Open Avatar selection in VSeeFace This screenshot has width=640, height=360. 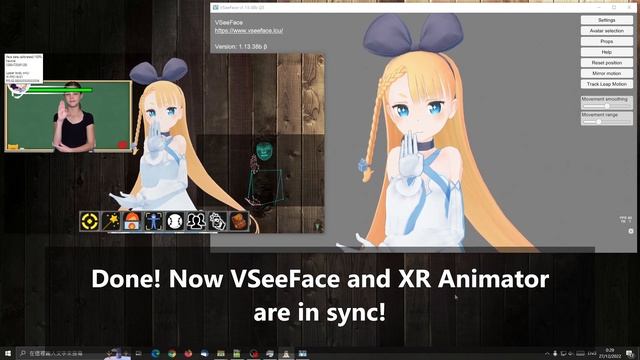point(607,31)
